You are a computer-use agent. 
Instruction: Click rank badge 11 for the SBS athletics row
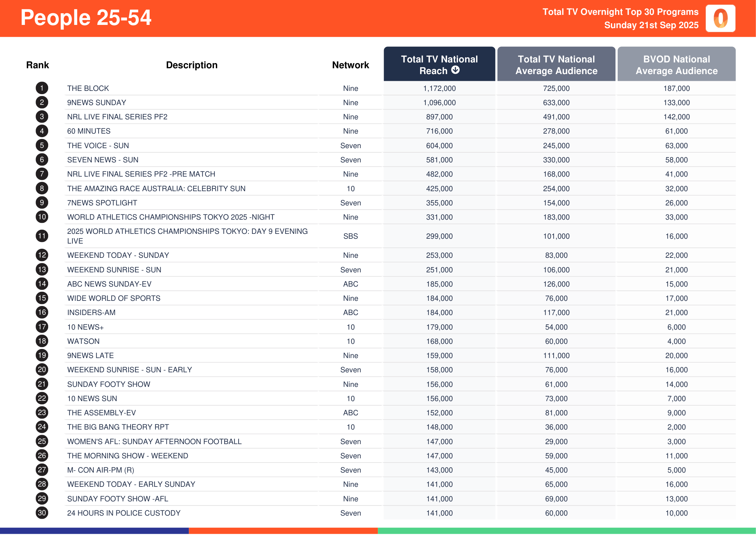coord(42,236)
